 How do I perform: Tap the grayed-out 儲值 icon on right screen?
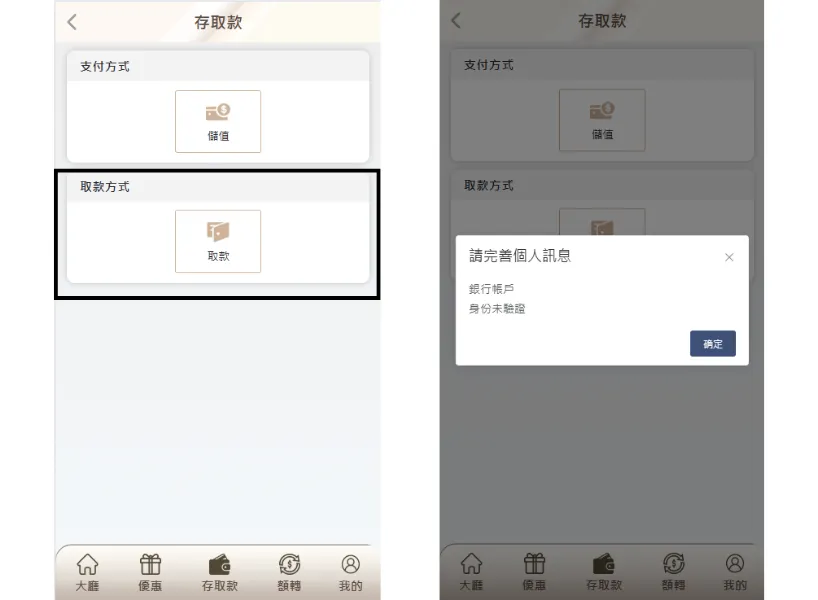click(x=602, y=119)
